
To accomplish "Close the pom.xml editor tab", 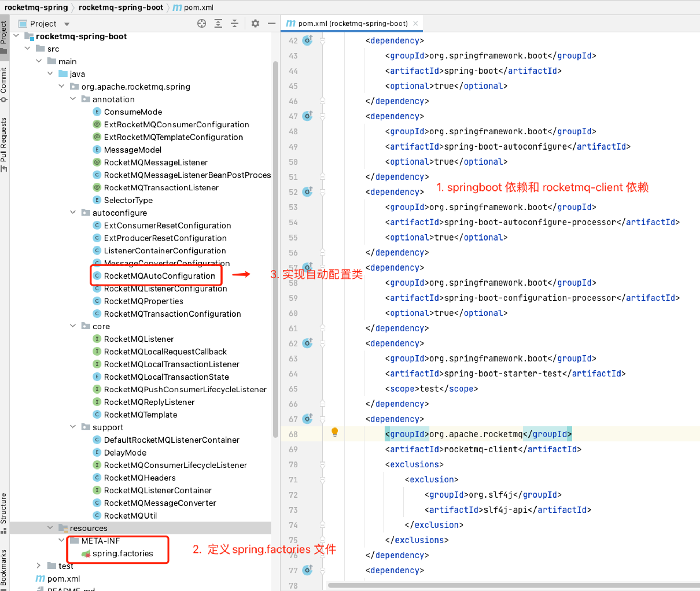I will (415, 23).
